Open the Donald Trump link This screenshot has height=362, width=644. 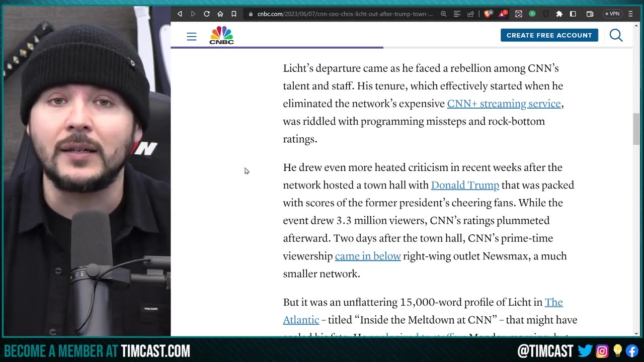465,185
